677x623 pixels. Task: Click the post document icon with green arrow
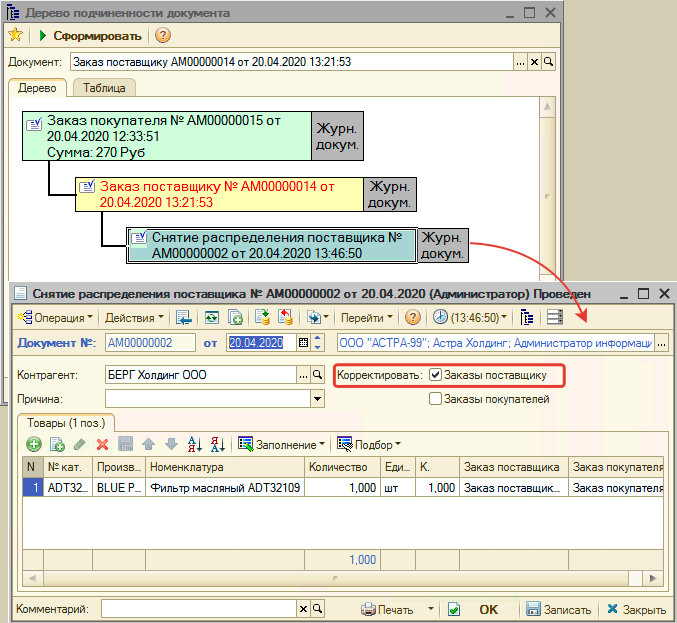262,317
